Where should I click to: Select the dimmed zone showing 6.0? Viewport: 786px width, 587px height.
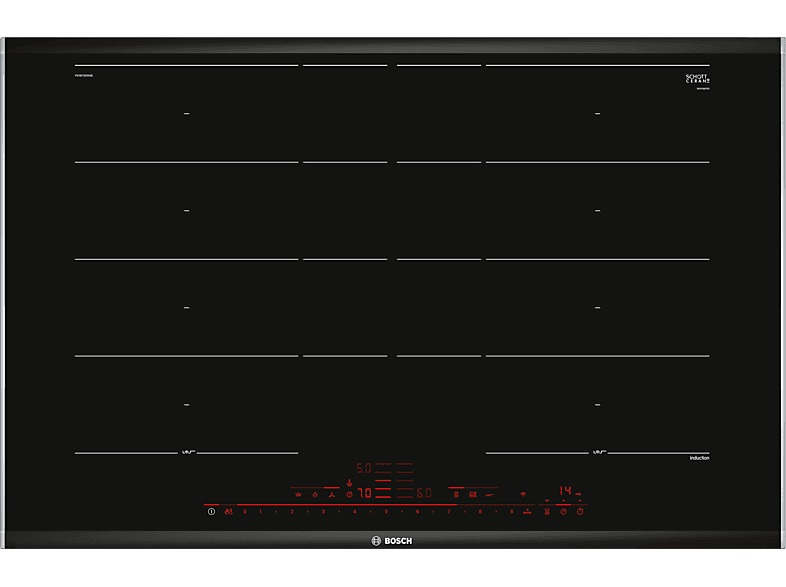pyautogui.click(x=424, y=493)
